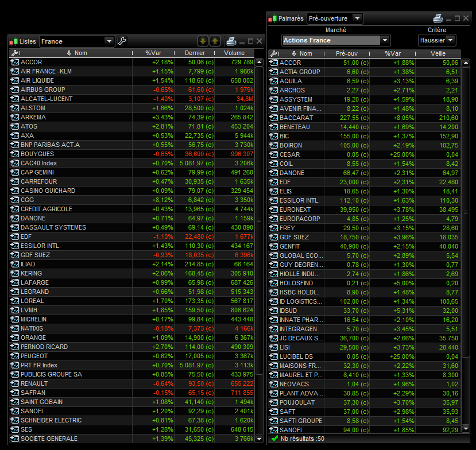This screenshot has width=476, height=450.
Task: Maximize the Listes window
Action: click(x=250, y=41)
